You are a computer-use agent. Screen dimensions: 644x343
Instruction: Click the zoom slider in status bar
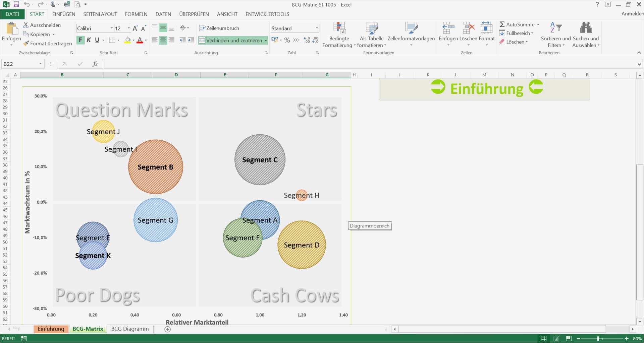coord(598,339)
